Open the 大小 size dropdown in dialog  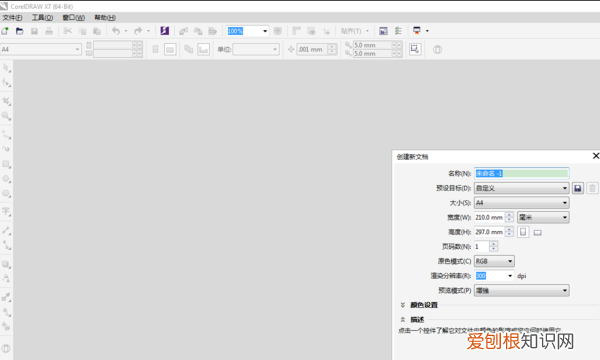tap(522, 203)
